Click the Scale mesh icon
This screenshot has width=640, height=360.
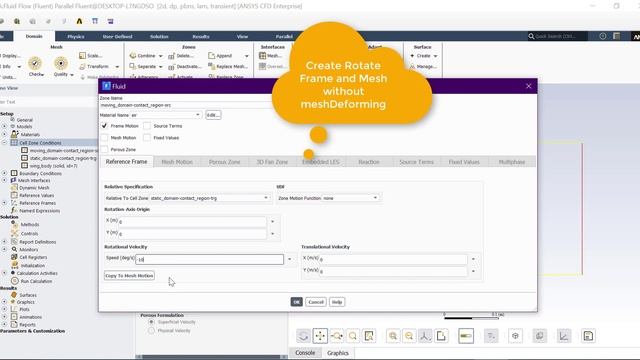[82, 56]
